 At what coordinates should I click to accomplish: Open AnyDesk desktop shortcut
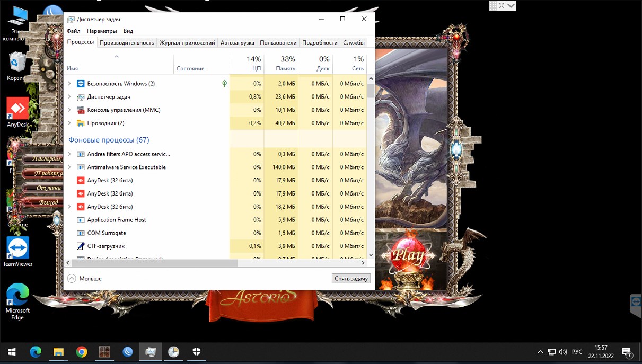coord(17,112)
